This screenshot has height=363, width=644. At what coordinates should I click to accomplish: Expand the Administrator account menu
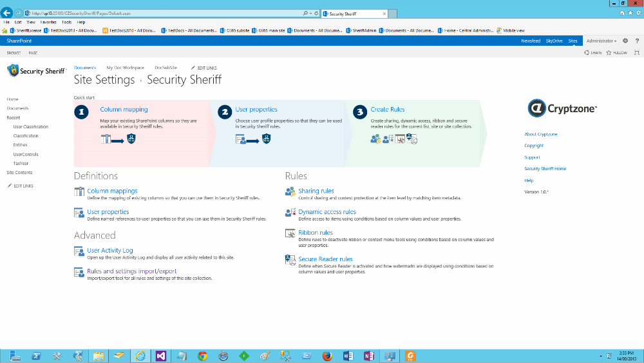[x=601, y=41]
